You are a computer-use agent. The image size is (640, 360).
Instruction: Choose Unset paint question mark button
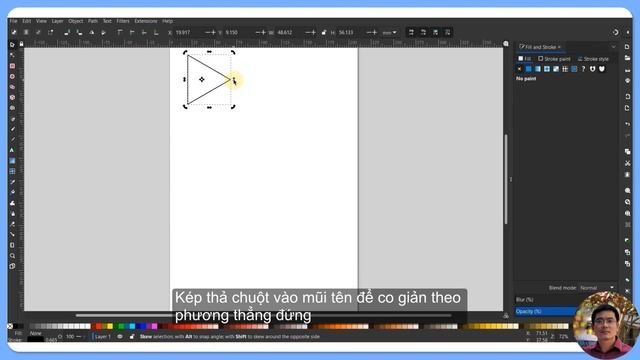pyautogui.click(x=583, y=69)
